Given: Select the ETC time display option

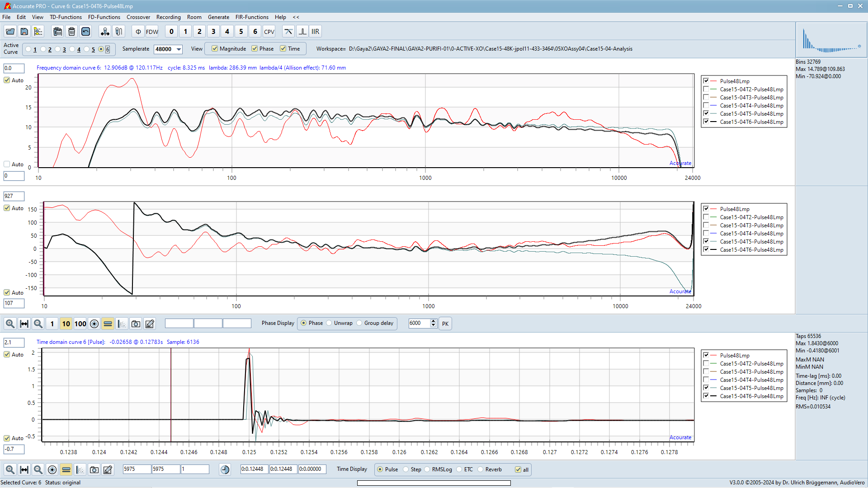Looking at the screenshot, I should [x=459, y=469].
